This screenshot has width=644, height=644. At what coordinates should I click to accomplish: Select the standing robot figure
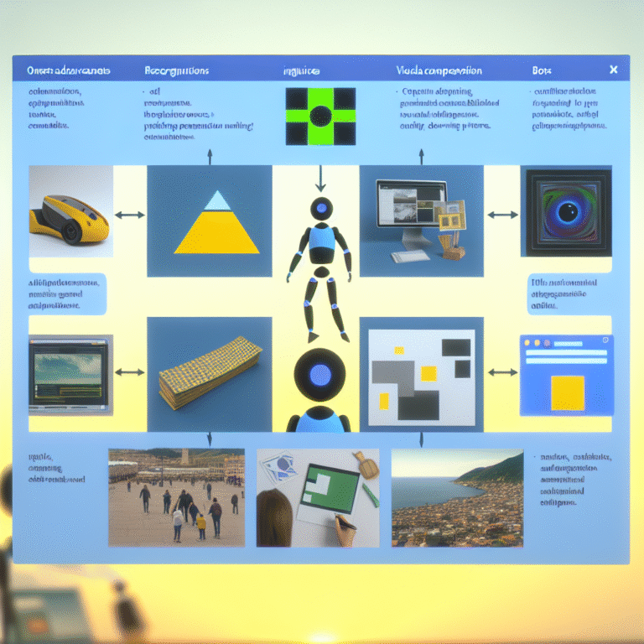pos(320,269)
